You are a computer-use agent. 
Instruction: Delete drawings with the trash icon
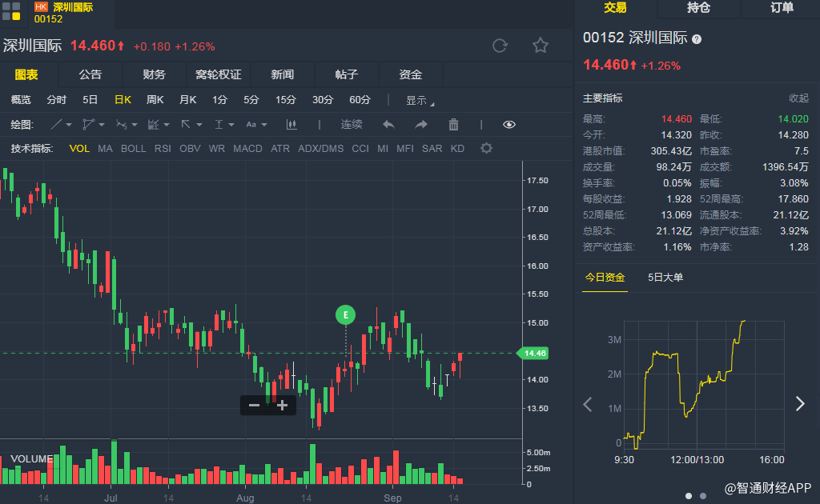453,125
